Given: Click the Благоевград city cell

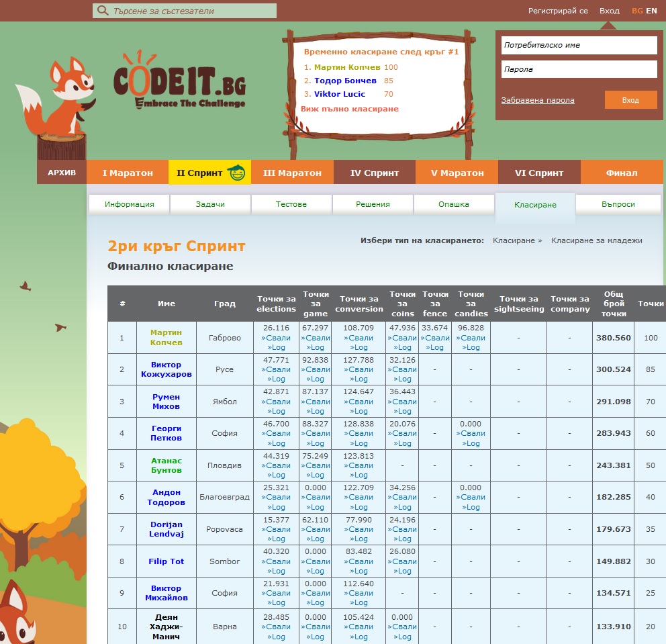Looking at the screenshot, I should coord(225,497).
